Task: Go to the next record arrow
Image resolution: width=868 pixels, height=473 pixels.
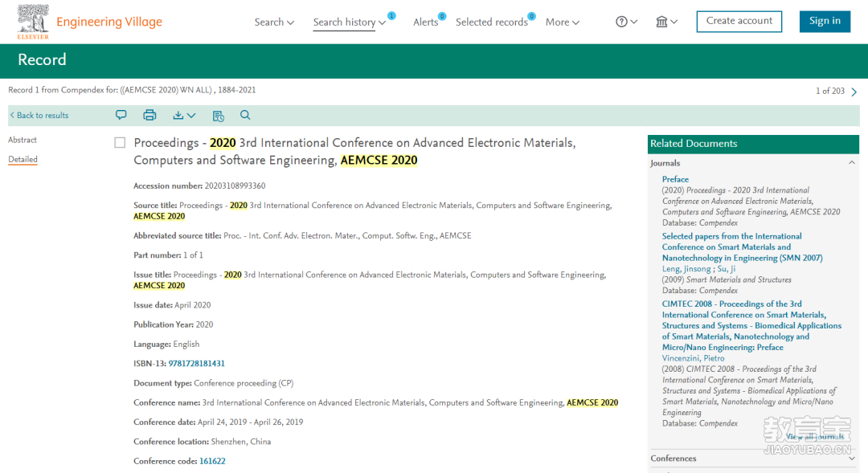Action: click(x=854, y=92)
